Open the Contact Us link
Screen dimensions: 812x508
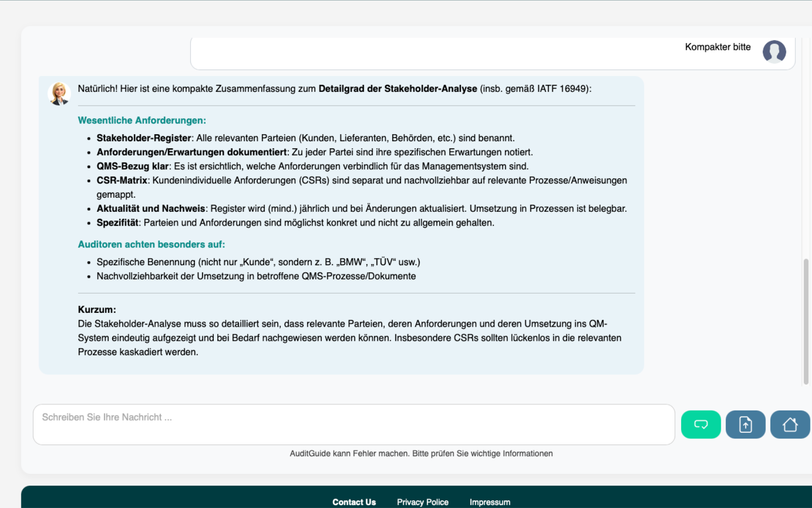354,502
